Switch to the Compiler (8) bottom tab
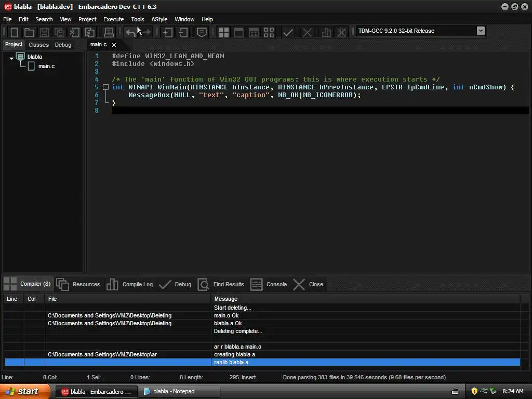The image size is (532, 399). (27, 284)
